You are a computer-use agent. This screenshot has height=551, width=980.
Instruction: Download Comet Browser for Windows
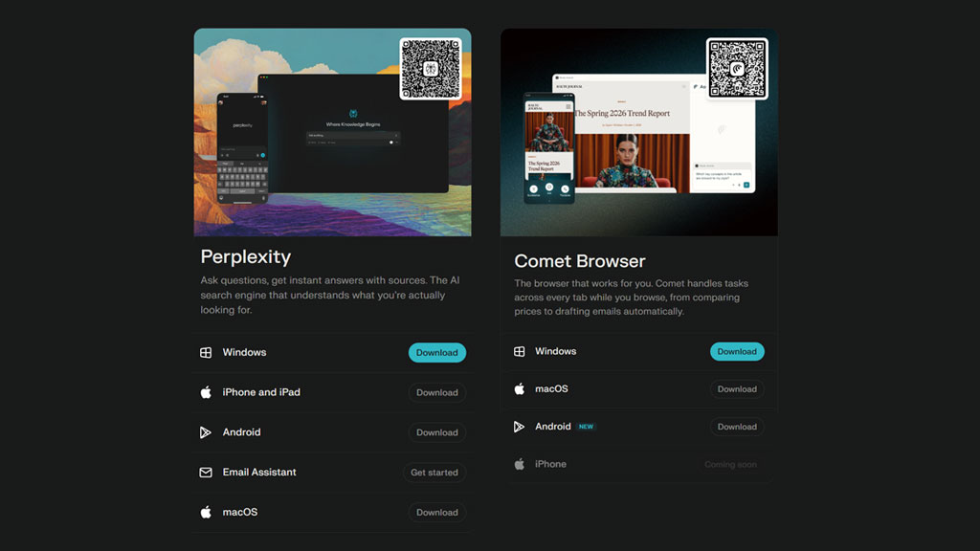coord(737,352)
